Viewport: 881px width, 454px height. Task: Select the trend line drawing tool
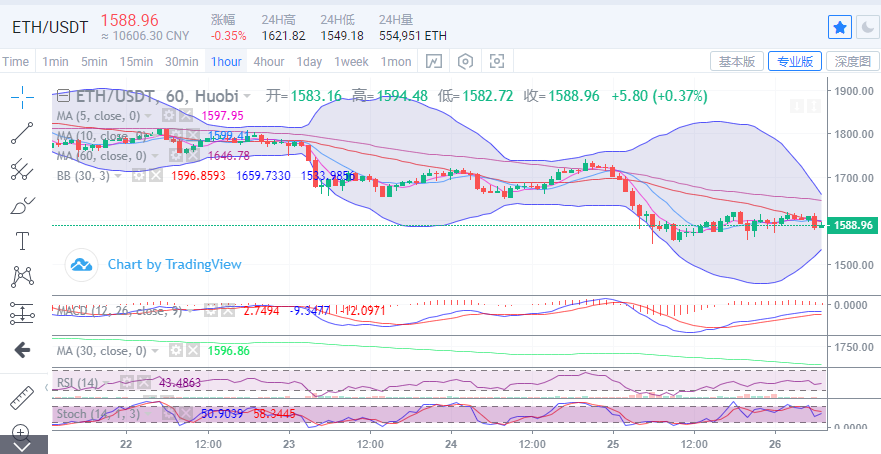(22, 133)
